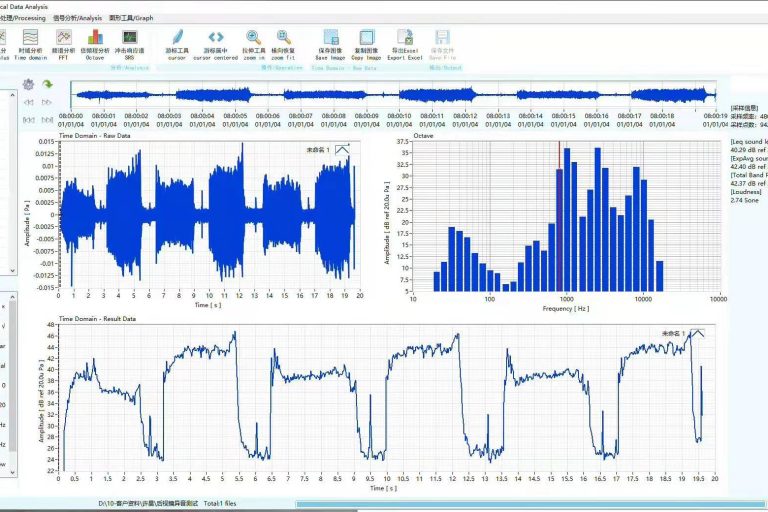768x512 pixels.
Task: Toggle the Raw Data plot legend swatch
Action: click(343, 149)
